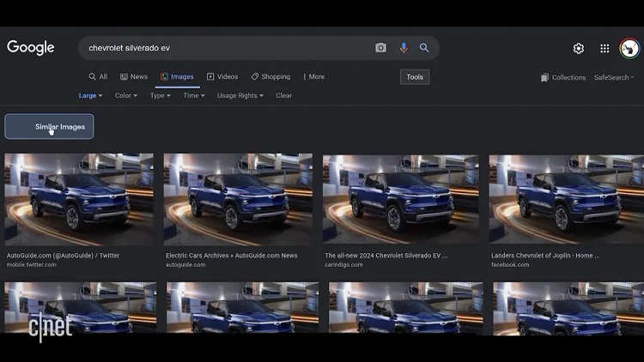Viewport: 644px width, 362px height.
Task: Open the Time filter dropdown
Action: click(194, 95)
